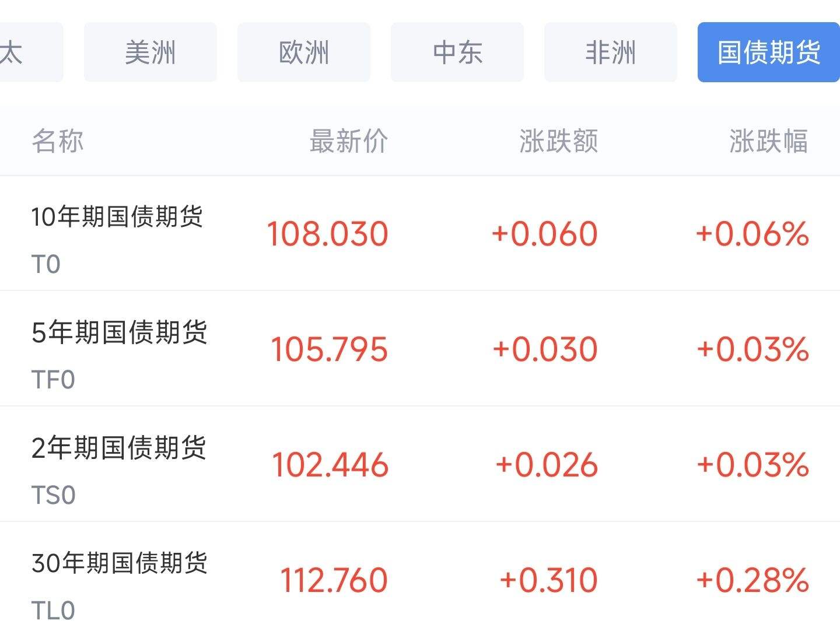Sort by 涨跌幅 column header
Image resolution: width=840 pixels, height=624 pixels.
click(x=768, y=141)
